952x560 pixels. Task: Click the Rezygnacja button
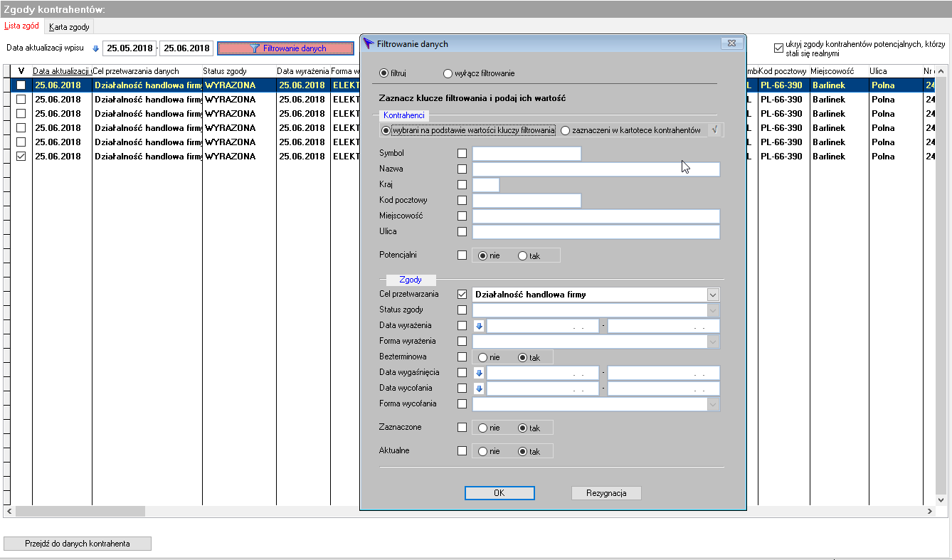tap(606, 493)
